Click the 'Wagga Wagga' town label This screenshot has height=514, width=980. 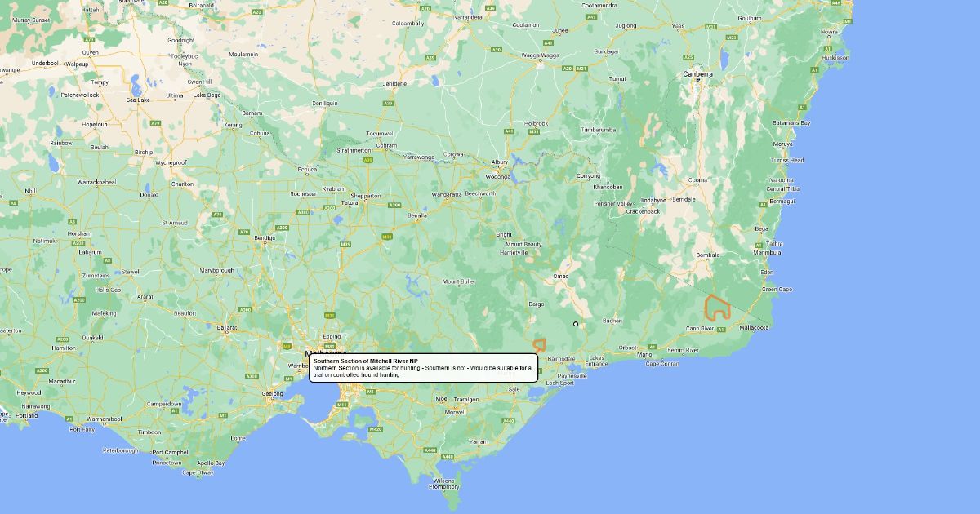click(x=542, y=55)
